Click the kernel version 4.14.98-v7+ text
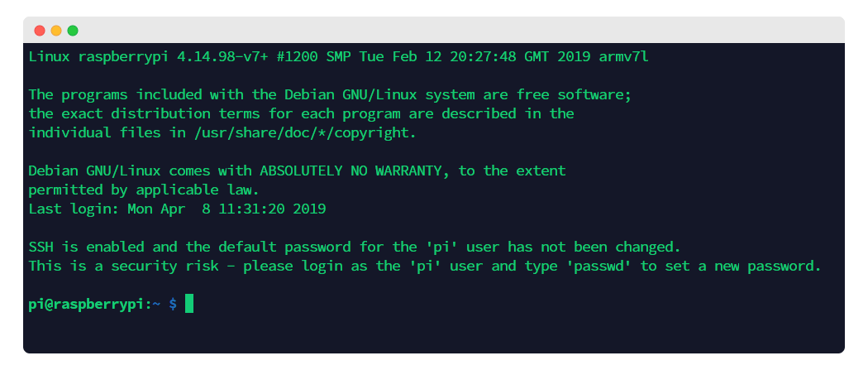 coord(222,56)
